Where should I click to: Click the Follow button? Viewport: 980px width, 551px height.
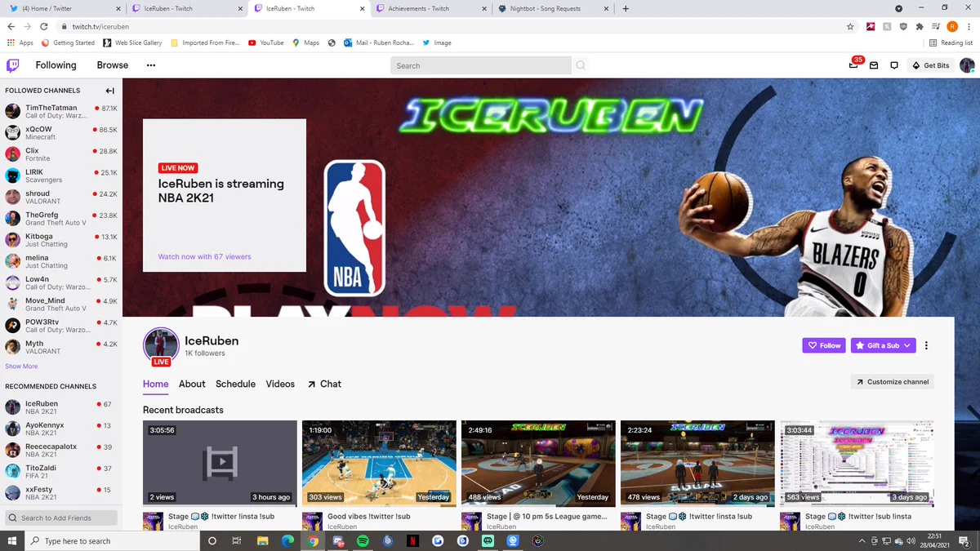(824, 345)
